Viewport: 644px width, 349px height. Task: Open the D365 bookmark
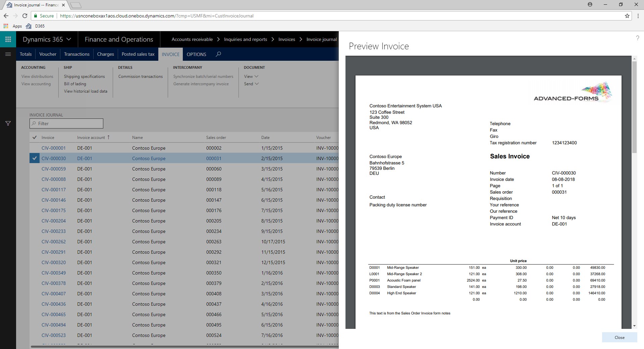tap(35, 26)
